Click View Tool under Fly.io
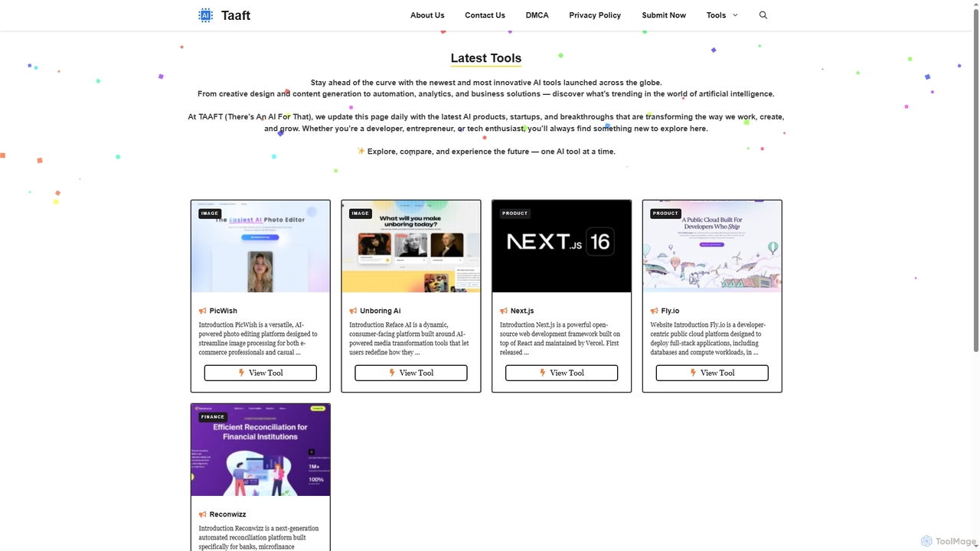This screenshot has width=980, height=551. 712,373
